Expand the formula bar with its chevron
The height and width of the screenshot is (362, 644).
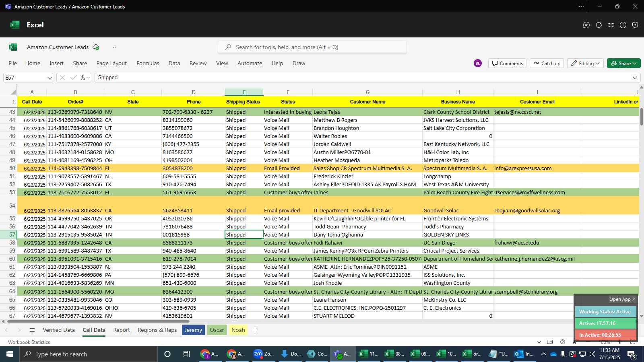[x=635, y=78]
